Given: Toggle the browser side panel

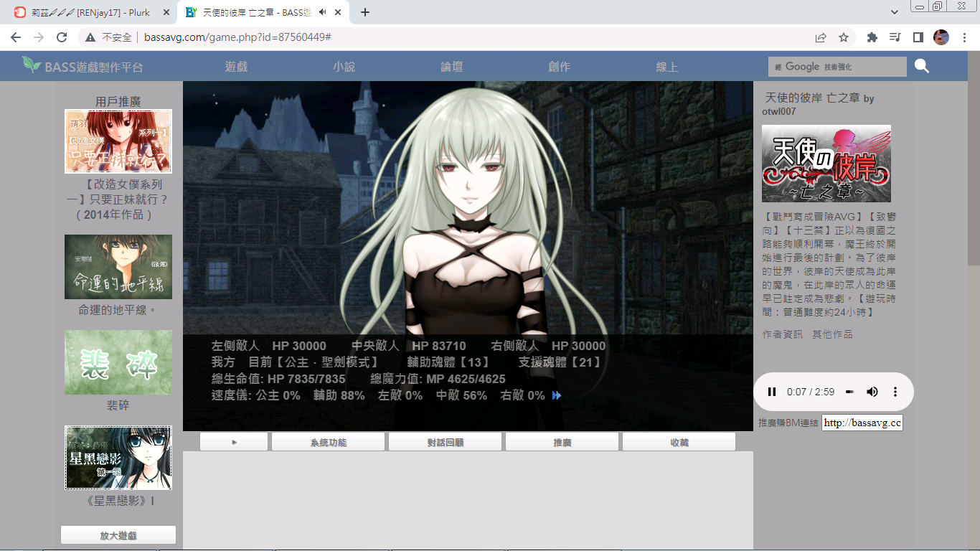Looking at the screenshot, I should pos(918,37).
